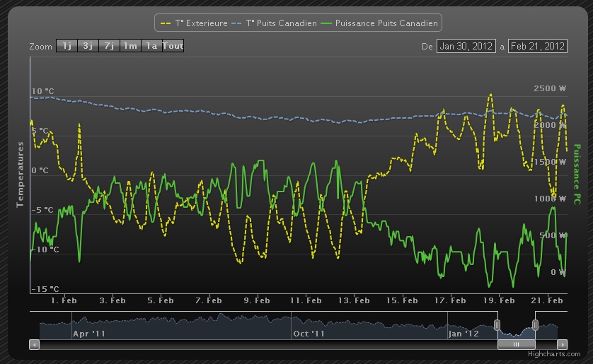Click the 13. Feb x-axis label
Screen dimensions: 593x364
tap(354, 300)
